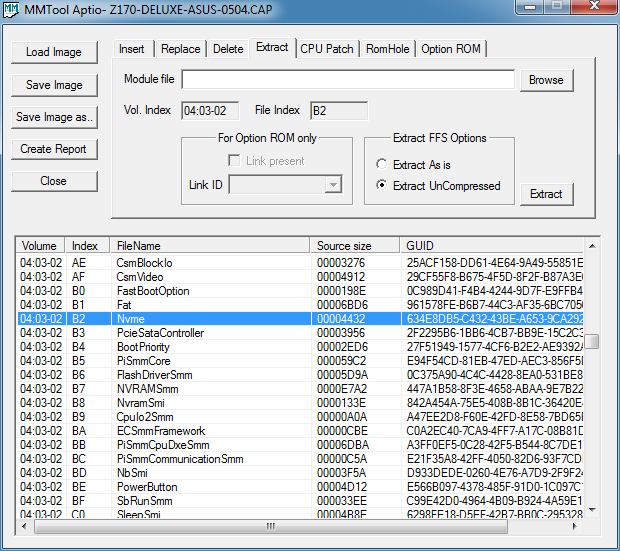Viewport: 620px width, 551px height.
Task: Click the MMTool app icon in title bar
Action: (x=11, y=9)
